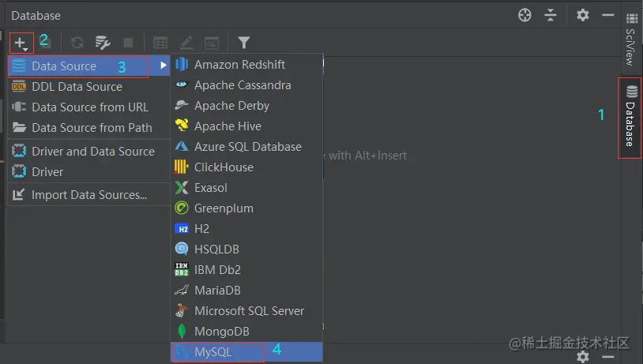Click the grid icon above SciView tab
Viewport: 643px width, 364px height.
pos(631,18)
